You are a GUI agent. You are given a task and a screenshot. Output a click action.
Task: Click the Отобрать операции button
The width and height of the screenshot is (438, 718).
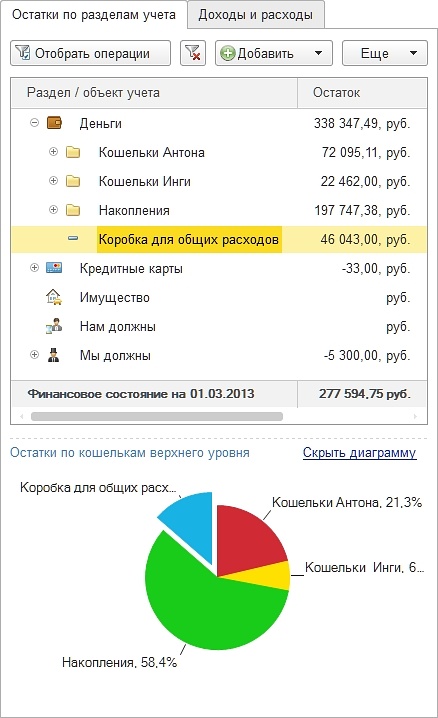pos(91,53)
